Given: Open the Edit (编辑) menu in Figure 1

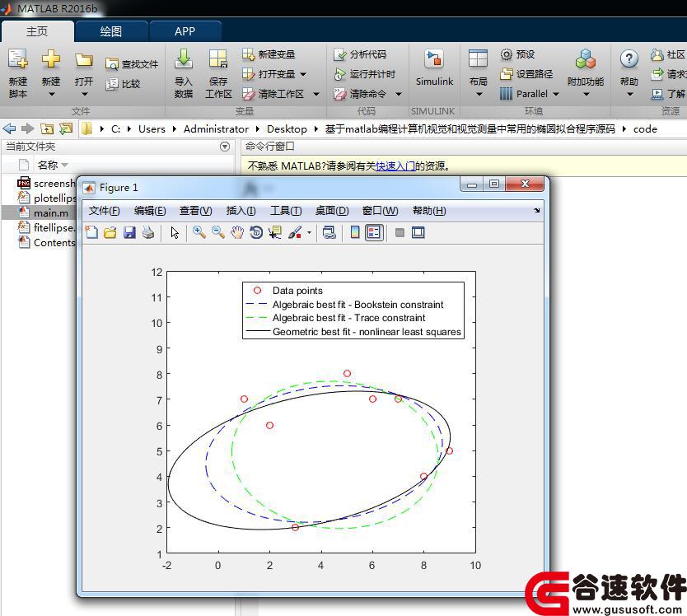Looking at the screenshot, I should pos(150,211).
